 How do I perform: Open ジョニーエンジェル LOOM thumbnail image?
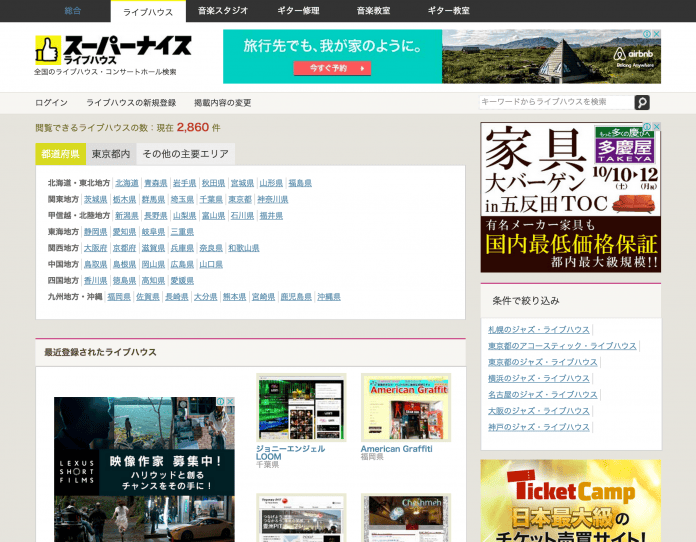coord(301,407)
